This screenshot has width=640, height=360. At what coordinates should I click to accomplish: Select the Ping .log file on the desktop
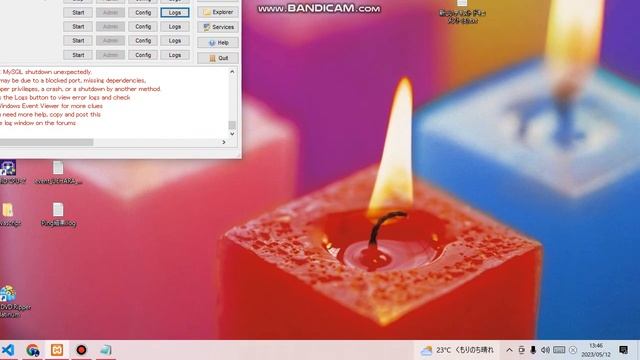tap(58, 214)
